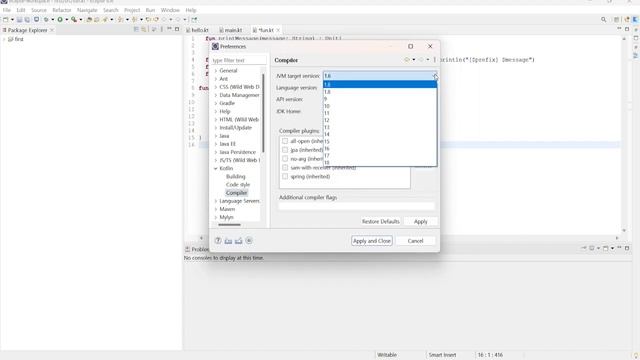Click the Apply button

click(420, 221)
